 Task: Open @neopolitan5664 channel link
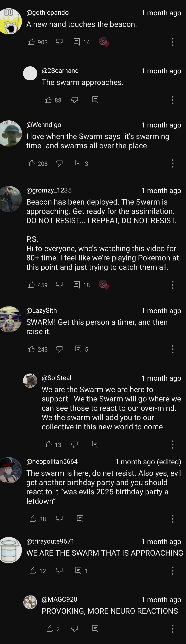tap(52, 462)
